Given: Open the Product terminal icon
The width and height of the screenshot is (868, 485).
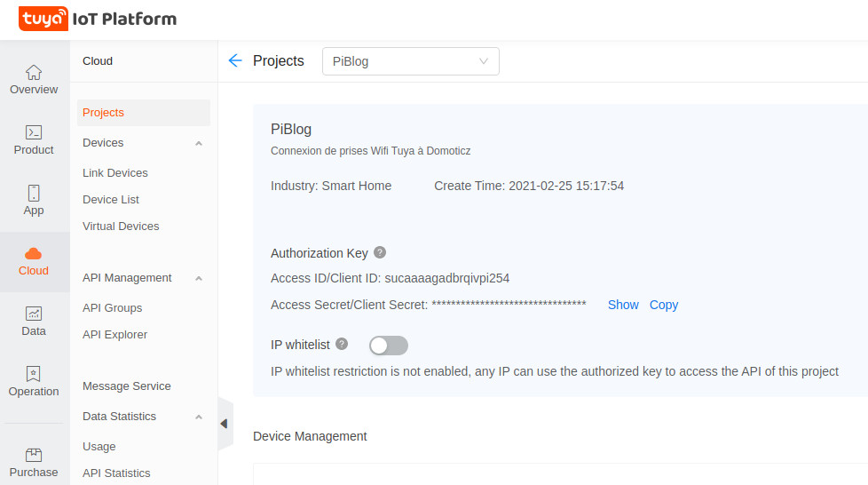Looking at the screenshot, I should click(x=34, y=133).
